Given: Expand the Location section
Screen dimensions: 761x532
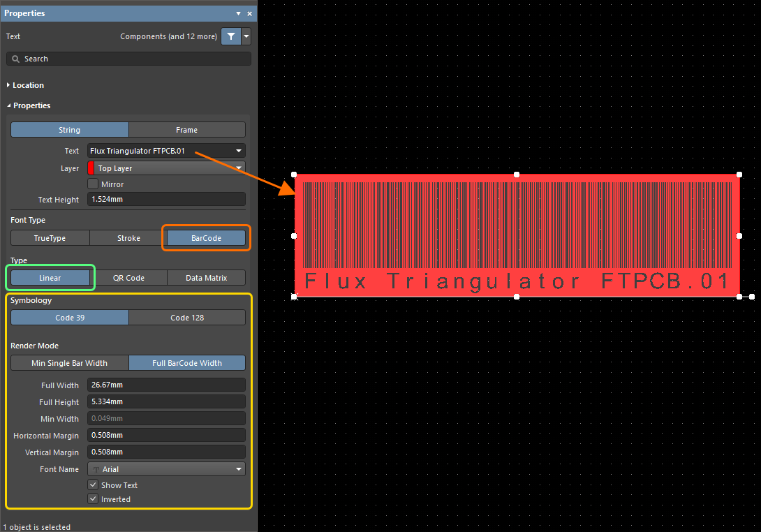Looking at the screenshot, I should tap(8, 85).
